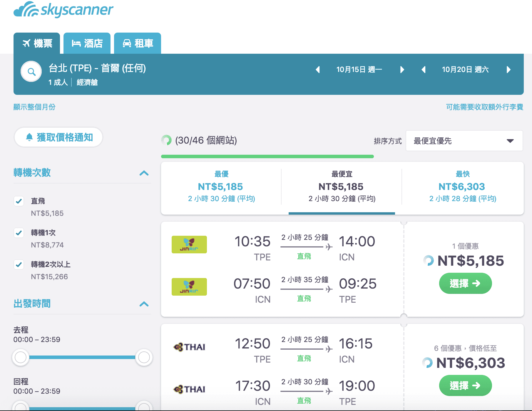Uncheck the 轉機1次 filter

[19, 233]
